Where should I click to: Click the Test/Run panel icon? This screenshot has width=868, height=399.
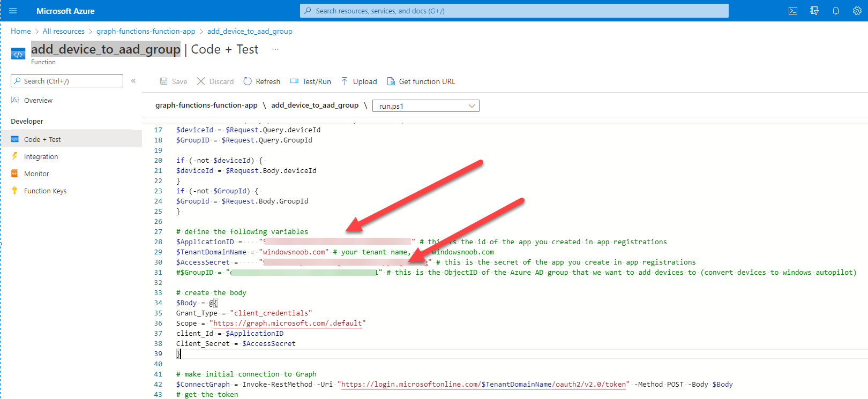(x=294, y=81)
